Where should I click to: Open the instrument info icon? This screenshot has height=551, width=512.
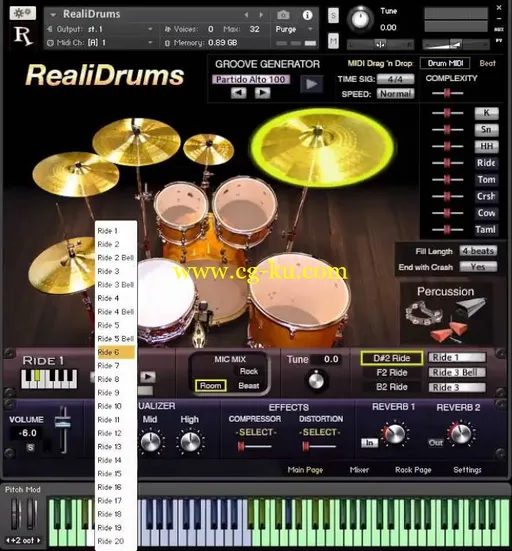coord(307,15)
